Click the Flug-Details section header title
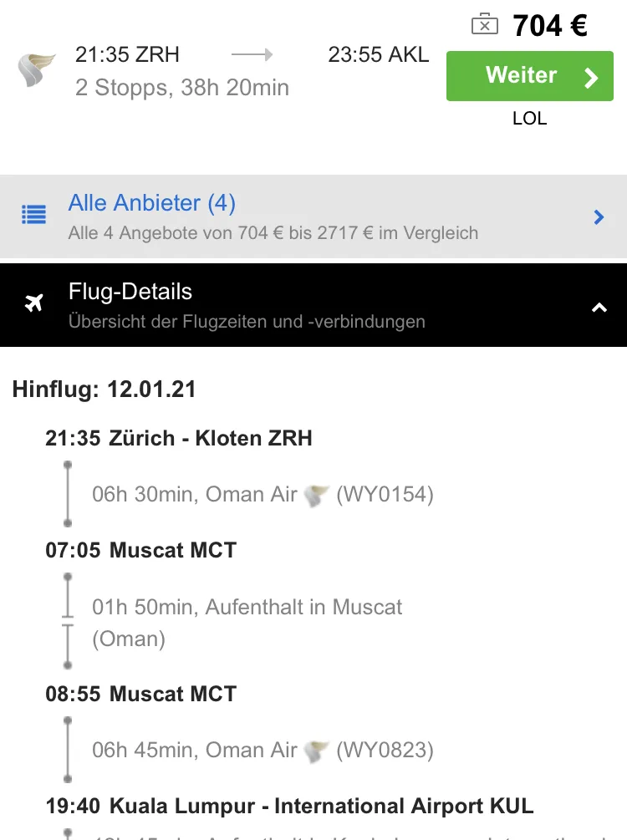 point(130,292)
